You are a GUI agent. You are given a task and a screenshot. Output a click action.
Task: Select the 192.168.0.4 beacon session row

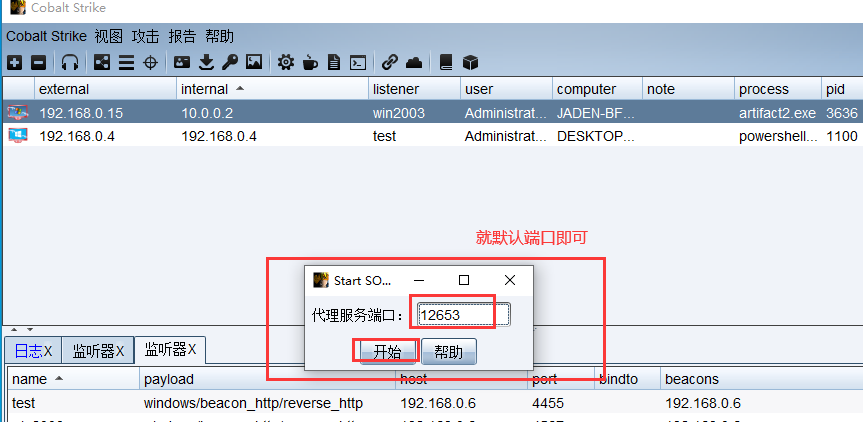[x=200, y=136]
